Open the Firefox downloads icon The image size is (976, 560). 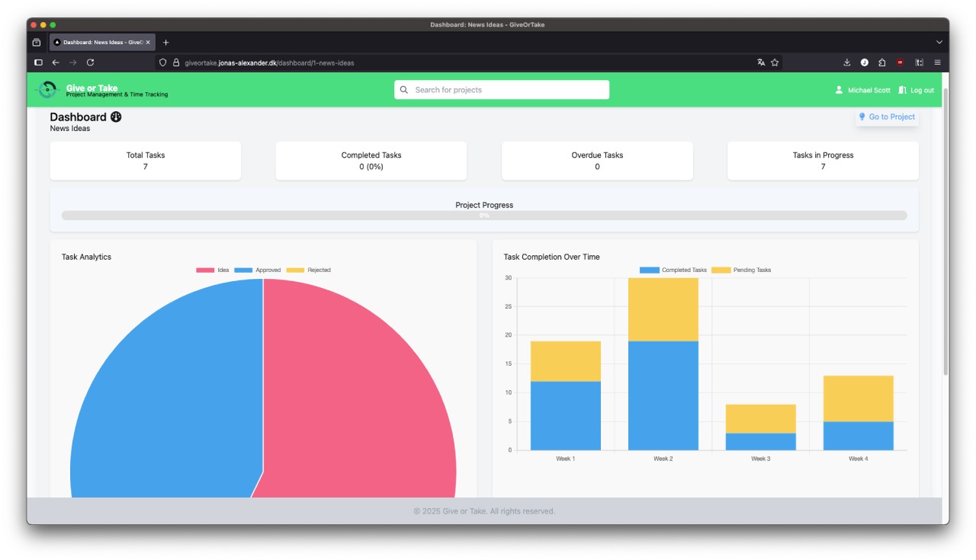[x=847, y=62]
